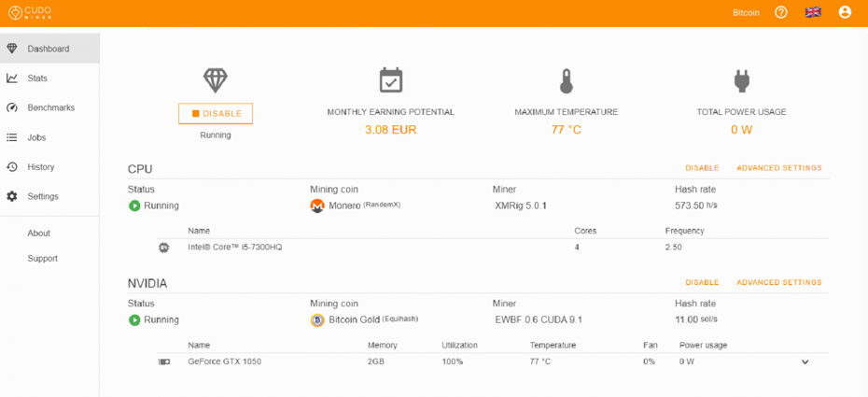The height and width of the screenshot is (397, 868).
Task: Click the Intel Core i5-7300HQ name
Action: click(x=234, y=248)
